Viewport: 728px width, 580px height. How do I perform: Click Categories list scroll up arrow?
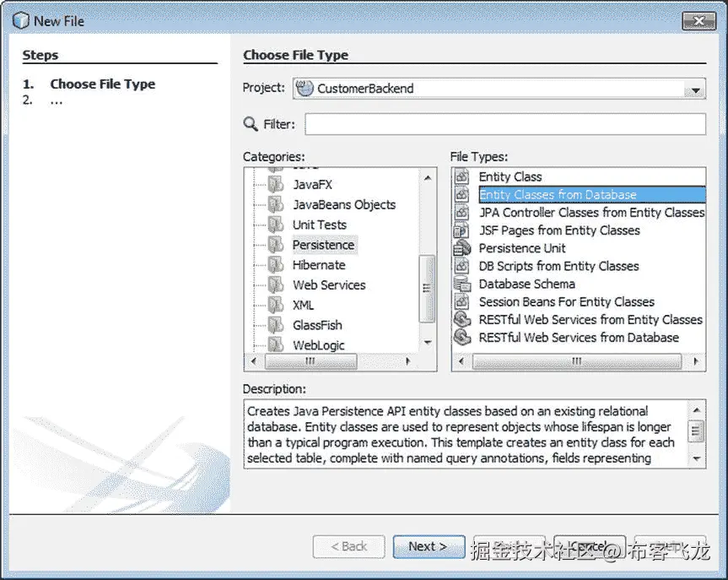pos(428,178)
